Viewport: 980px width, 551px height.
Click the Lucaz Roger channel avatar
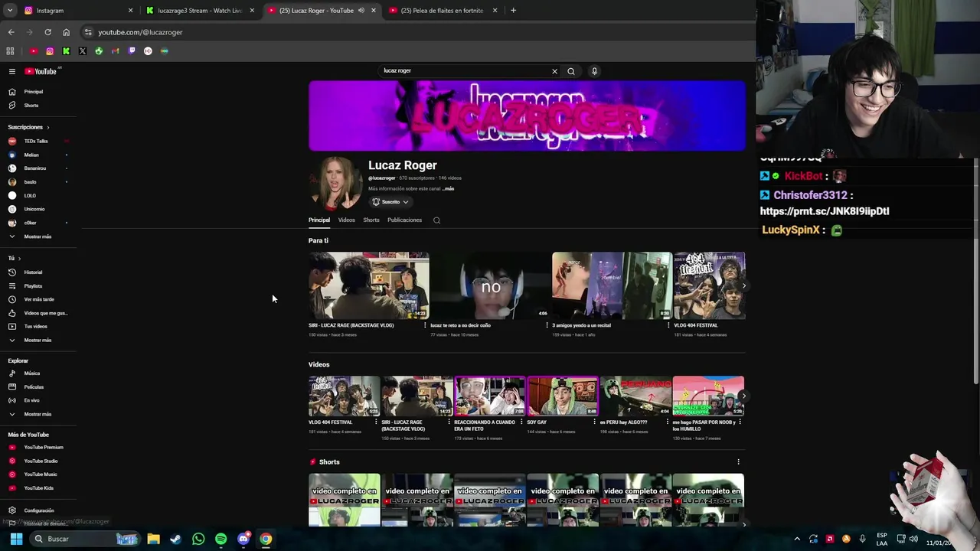[335, 184]
